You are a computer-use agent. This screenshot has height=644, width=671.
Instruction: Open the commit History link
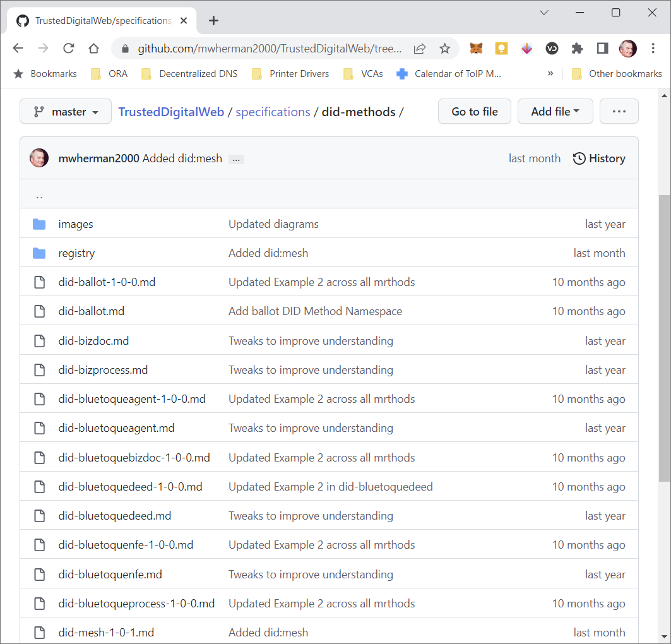coord(599,158)
